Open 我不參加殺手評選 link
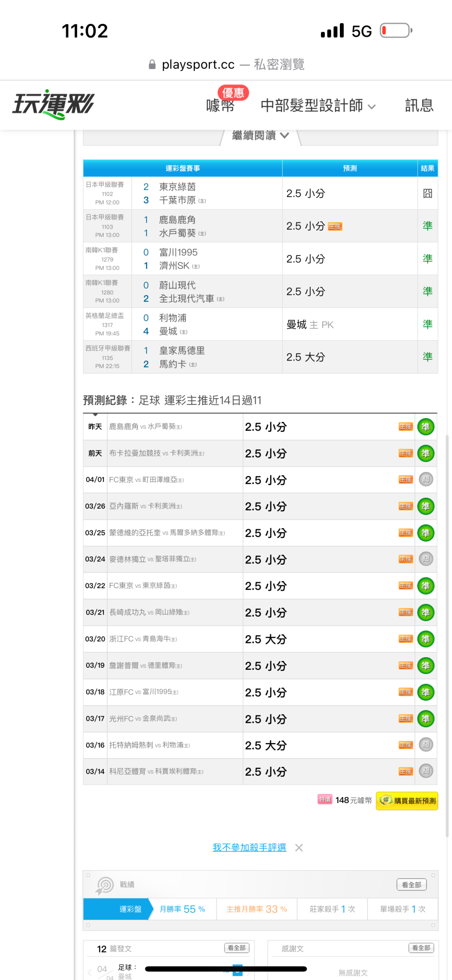This screenshot has width=452, height=980. (249, 848)
